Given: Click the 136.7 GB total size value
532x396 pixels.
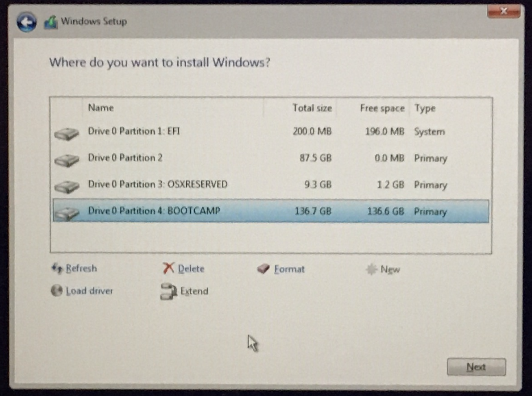Looking at the screenshot, I should coord(313,211).
